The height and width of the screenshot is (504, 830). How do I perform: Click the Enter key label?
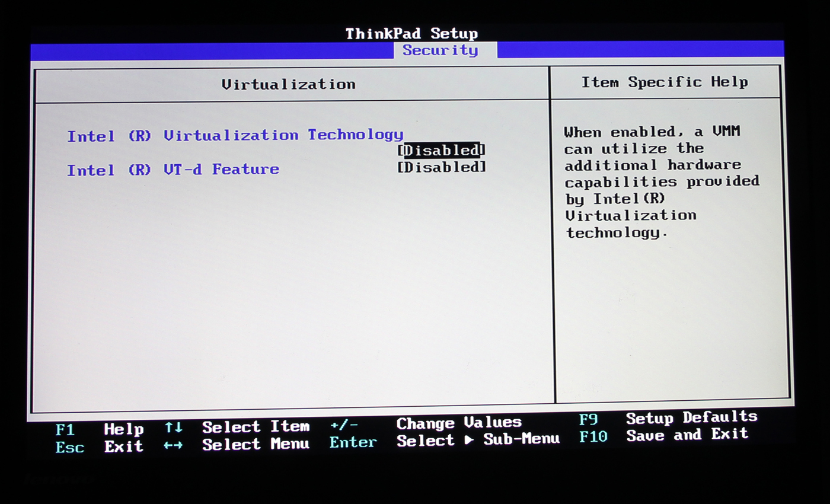(353, 442)
